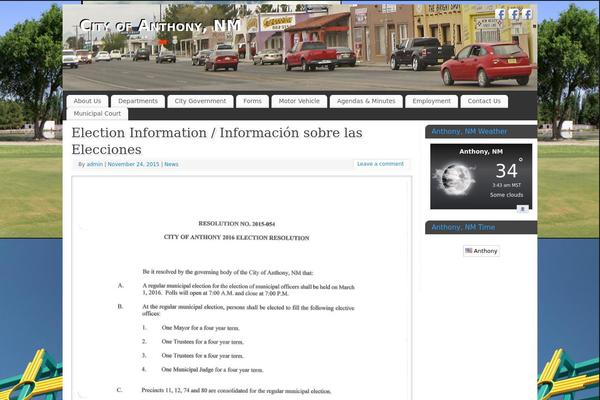Screen dimensions: 600x400
Task: Open the Departments menu
Action: 138,101
